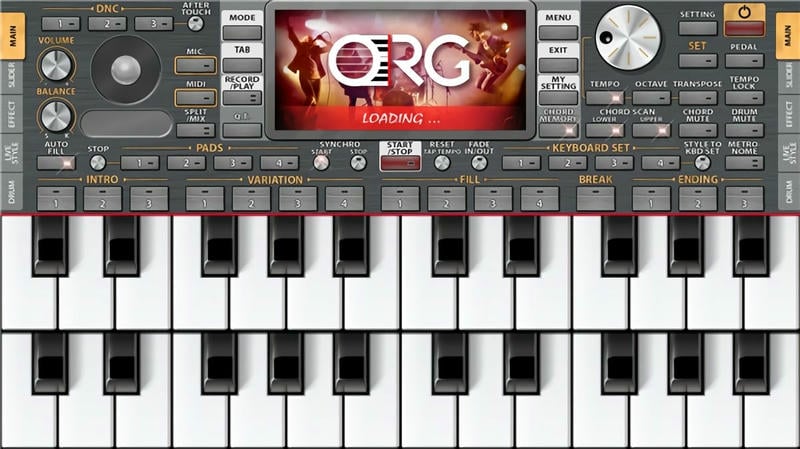Viewport: 800px width, 449px height.
Task: Select DNC button 3
Action: pos(154,23)
